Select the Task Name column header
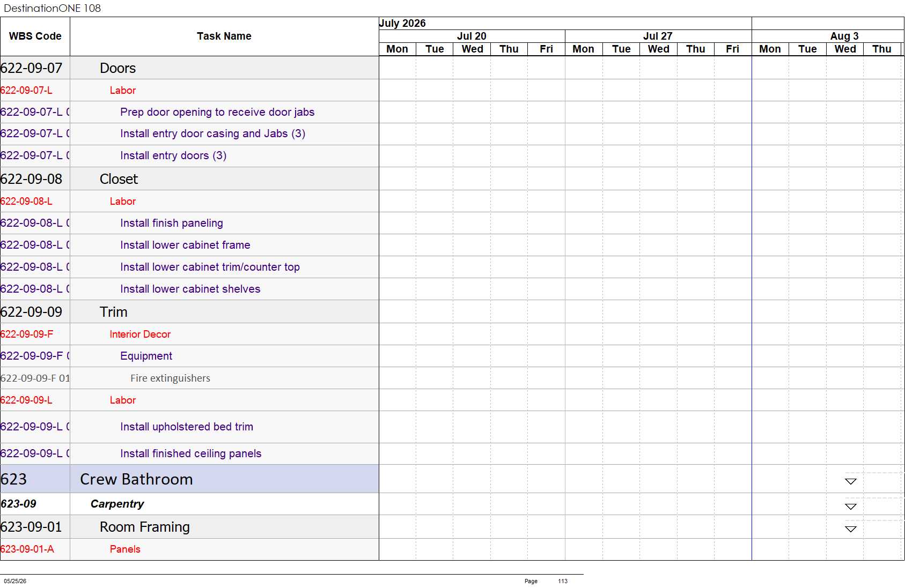Viewport: 905px width, 588px height. pos(224,36)
